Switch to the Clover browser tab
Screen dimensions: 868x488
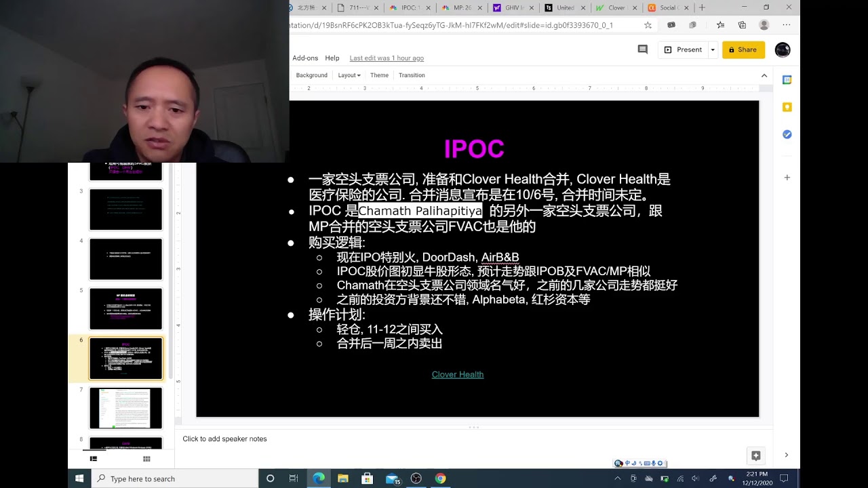point(617,8)
